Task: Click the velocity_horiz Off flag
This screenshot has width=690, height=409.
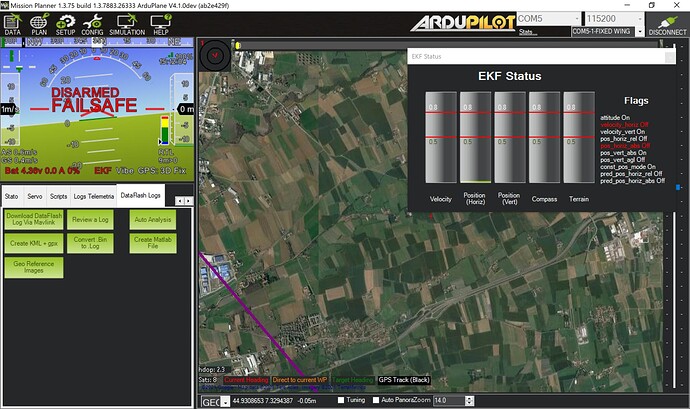Action: 624,125
